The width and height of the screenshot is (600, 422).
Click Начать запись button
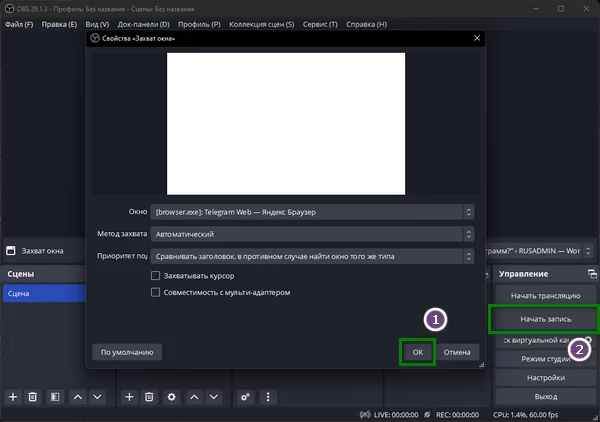(x=544, y=318)
